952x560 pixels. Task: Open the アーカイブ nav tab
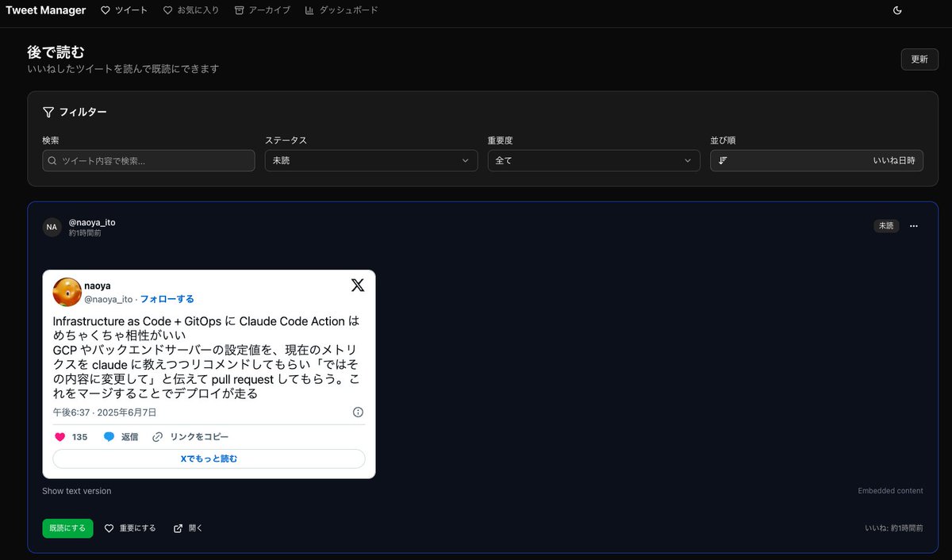coord(263,10)
